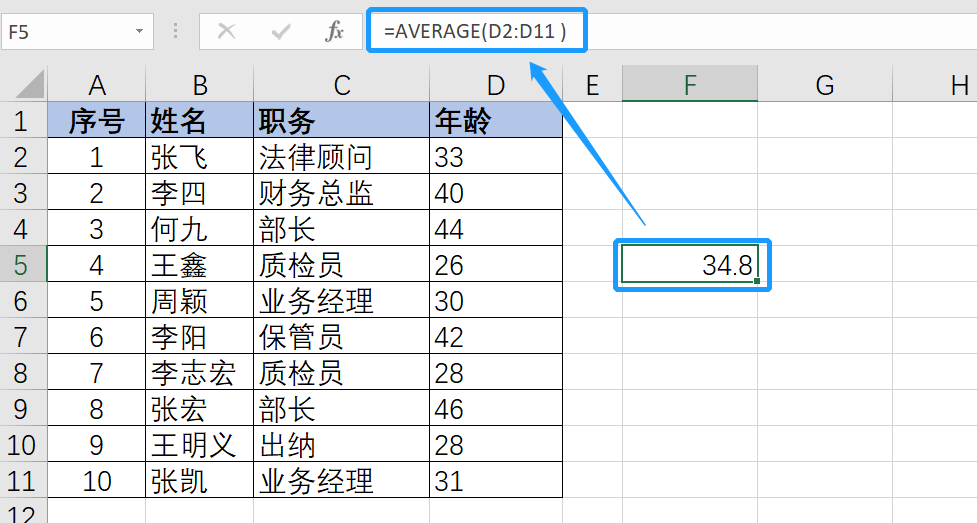Click the Select All corner triangle
The image size is (977, 523).
coord(29,84)
